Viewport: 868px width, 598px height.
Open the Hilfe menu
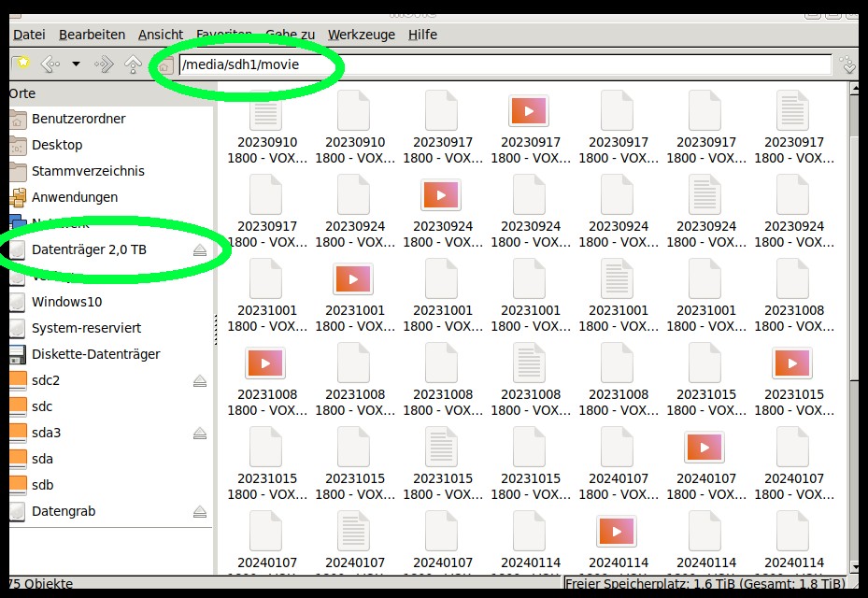click(422, 35)
